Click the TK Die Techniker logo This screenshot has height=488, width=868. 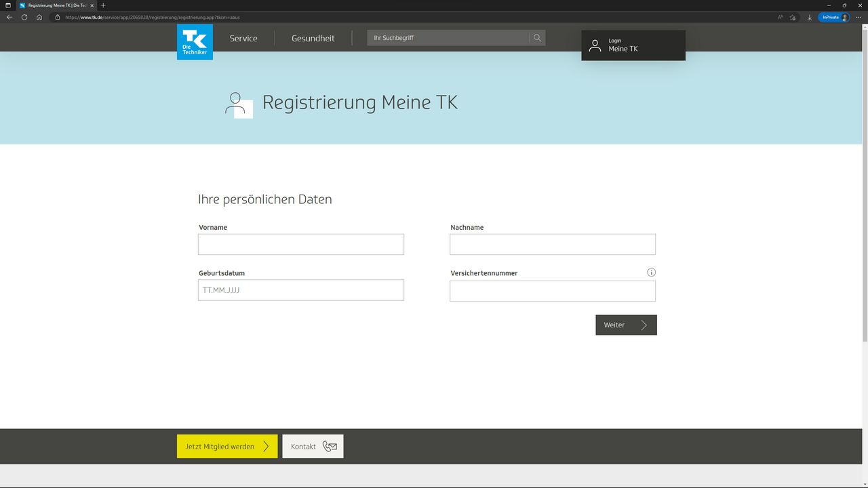tap(195, 42)
